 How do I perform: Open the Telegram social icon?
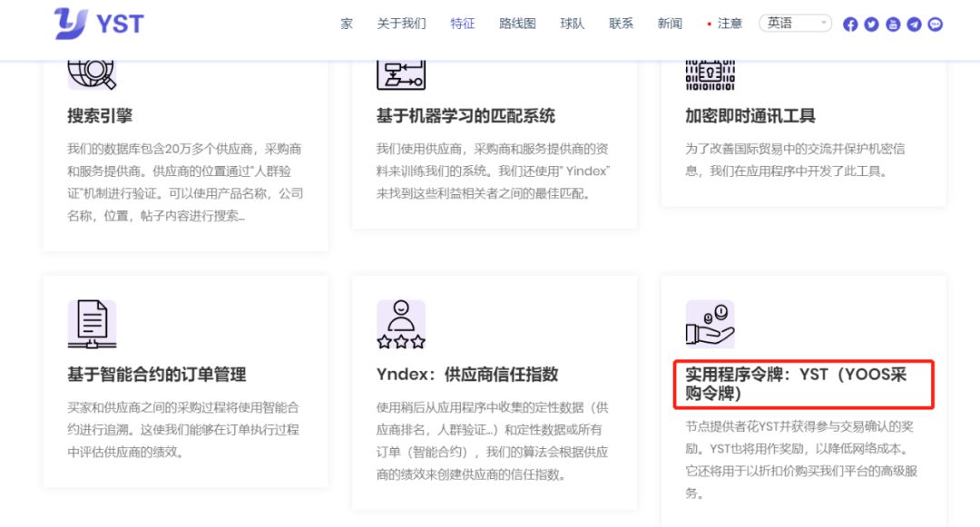tap(914, 24)
